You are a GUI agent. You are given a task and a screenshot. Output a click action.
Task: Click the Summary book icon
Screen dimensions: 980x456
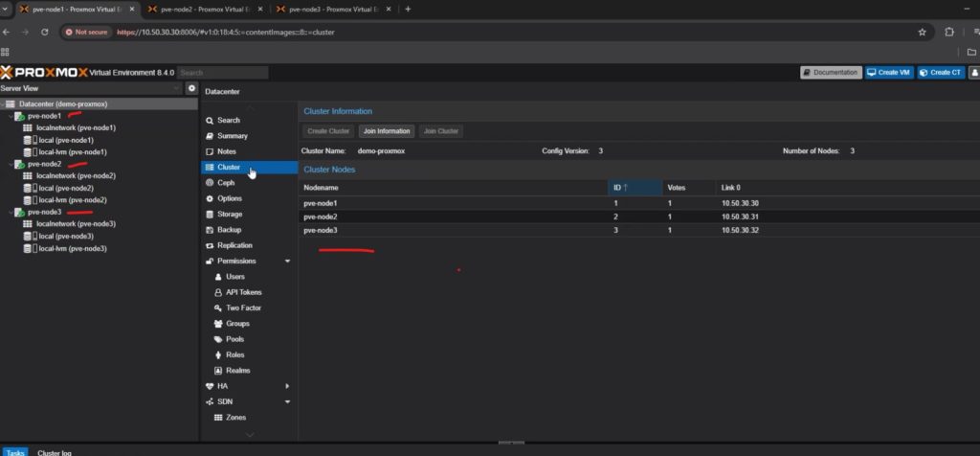[210, 136]
